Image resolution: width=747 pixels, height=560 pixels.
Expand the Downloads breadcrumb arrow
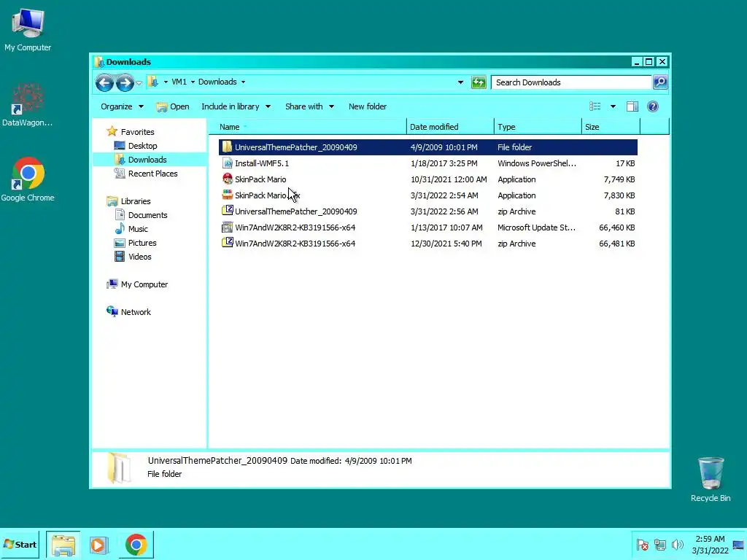243,82
